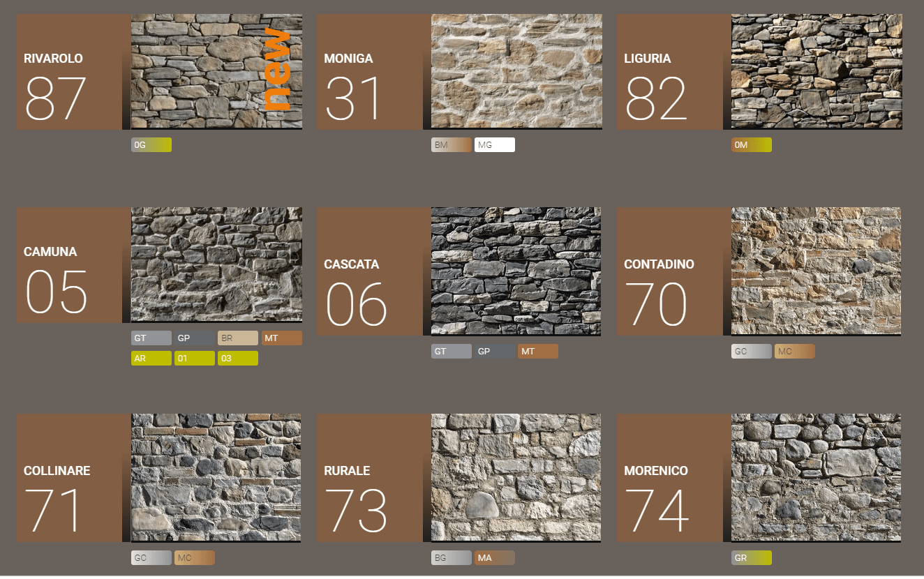View the Morenico rounded stone photo
Viewport: 924px width, 579px height.
tap(817, 478)
